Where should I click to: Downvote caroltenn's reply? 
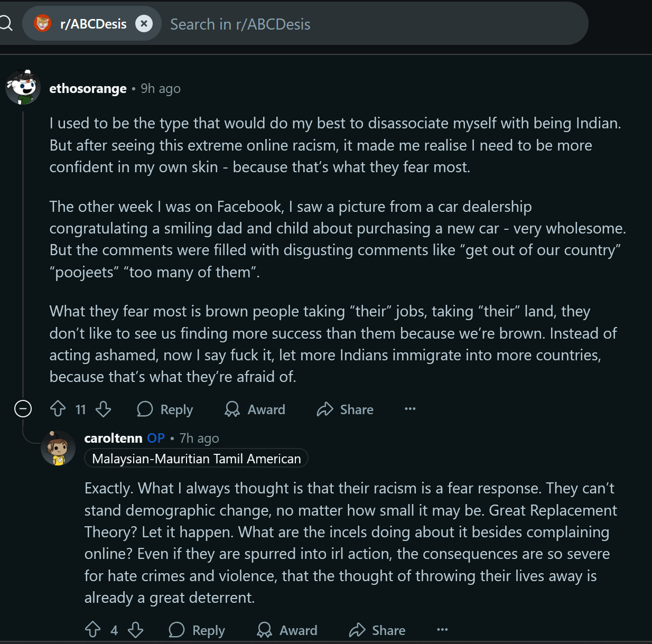136,630
